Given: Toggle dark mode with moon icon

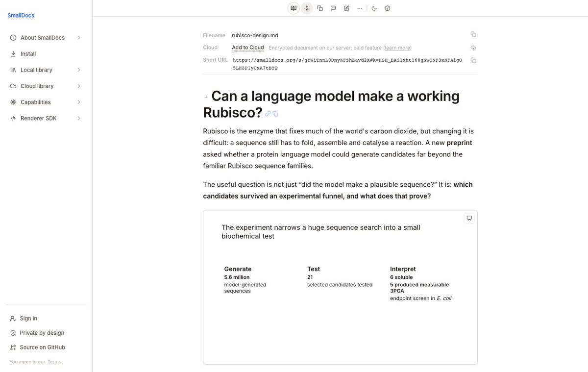Looking at the screenshot, I should [374, 8].
